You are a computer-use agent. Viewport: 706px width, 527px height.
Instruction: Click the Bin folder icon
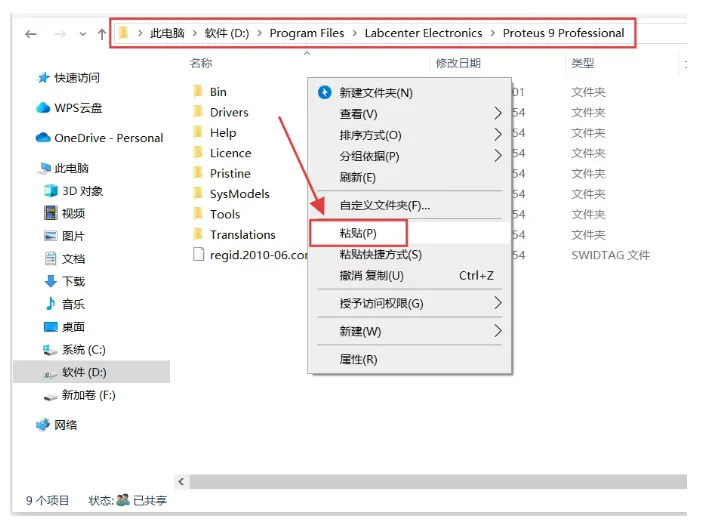tap(198, 91)
